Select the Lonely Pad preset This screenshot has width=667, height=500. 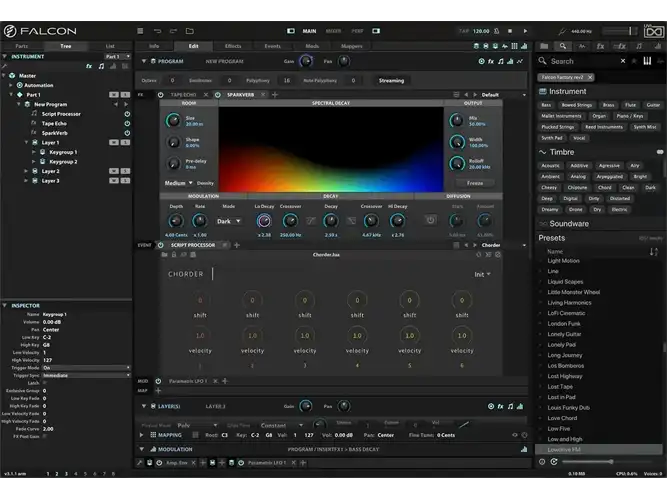point(562,345)
